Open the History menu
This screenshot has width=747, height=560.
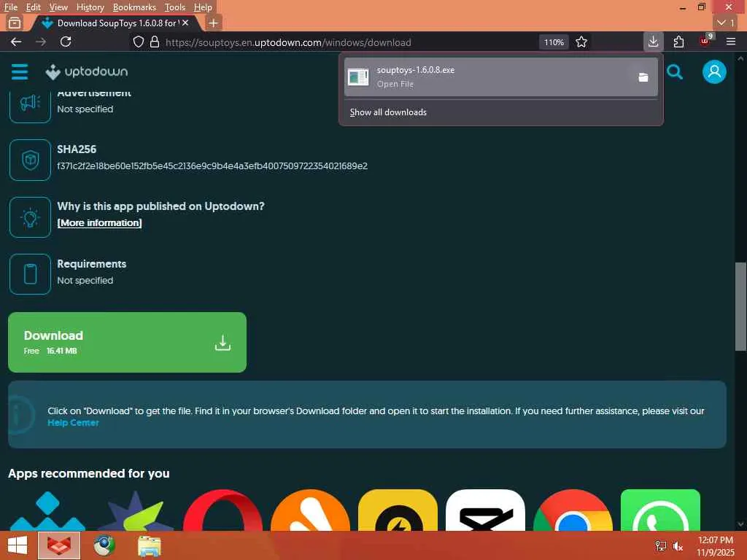coord(90,7)
